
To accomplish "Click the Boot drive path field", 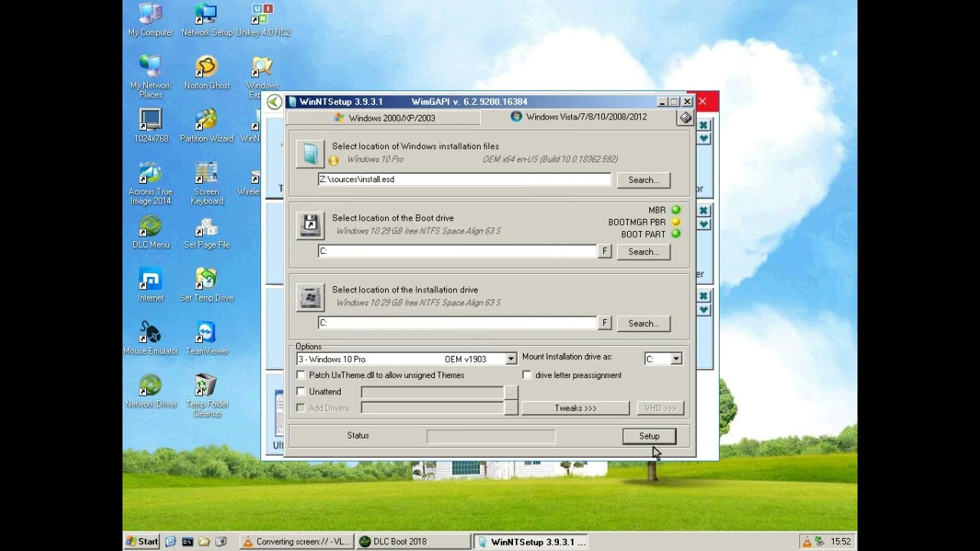I will (x=457, y=251).
